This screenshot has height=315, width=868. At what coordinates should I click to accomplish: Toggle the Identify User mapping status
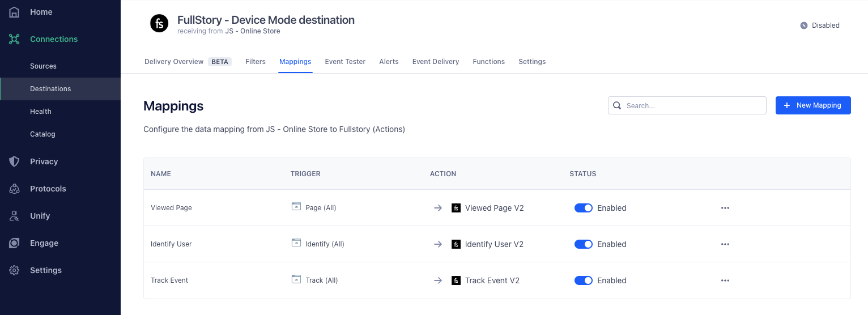click(583, 244)
